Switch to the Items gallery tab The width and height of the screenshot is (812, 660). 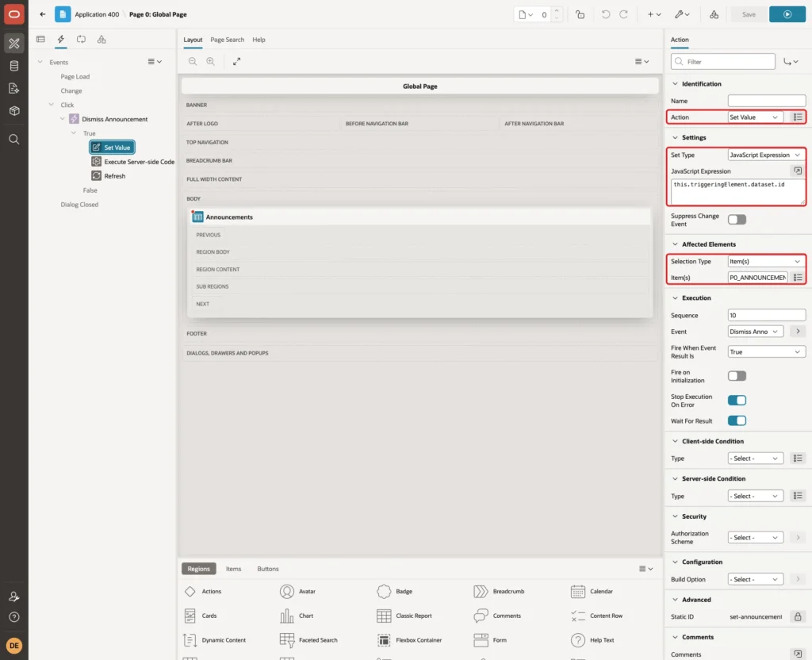click(x=234, y=569)
